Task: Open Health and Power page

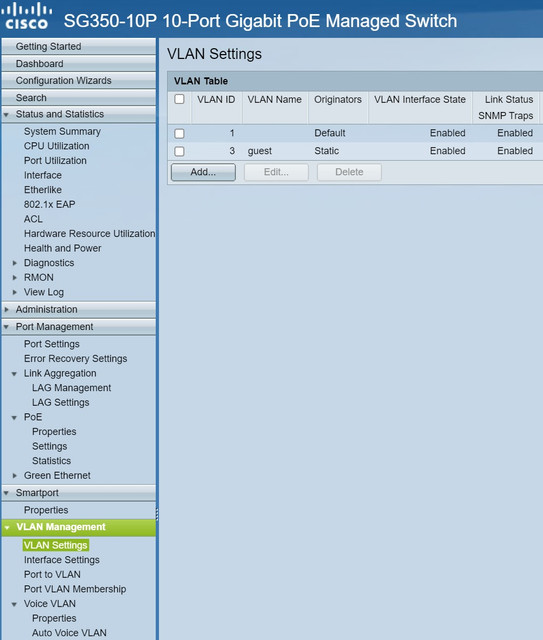Action: point(62,248)
